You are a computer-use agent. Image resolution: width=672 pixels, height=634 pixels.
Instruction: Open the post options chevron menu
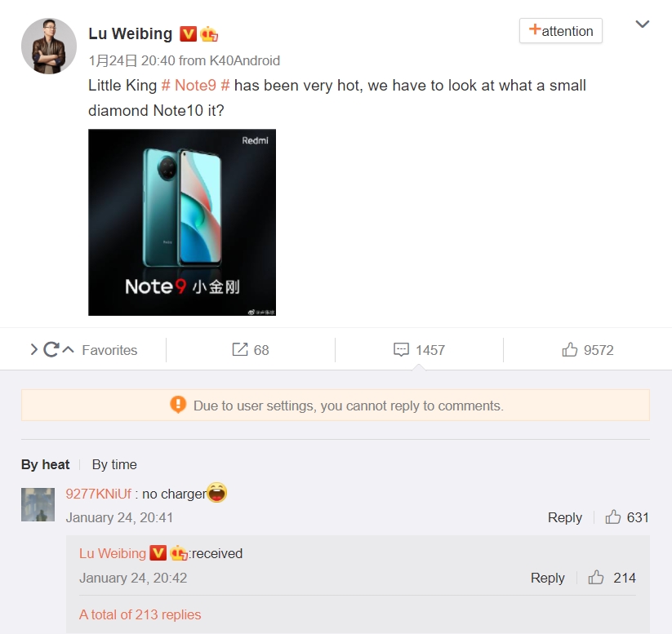point(642,24)
